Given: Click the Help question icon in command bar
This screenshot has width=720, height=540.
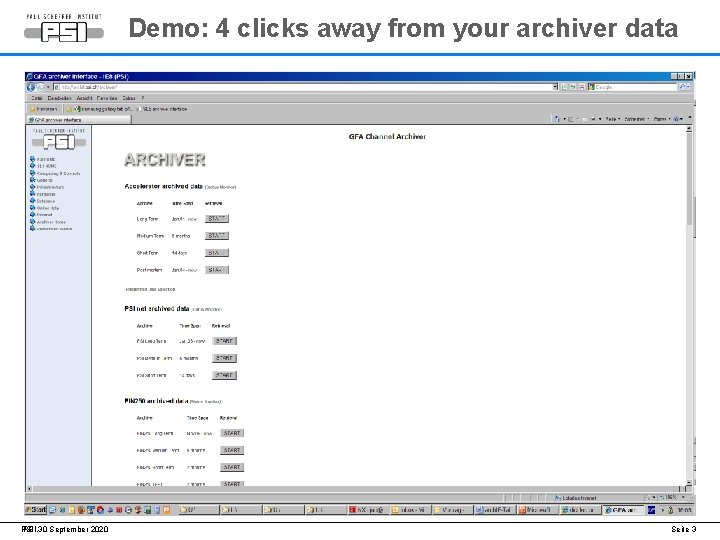Looking at the screenshot, I should click(x=676, y=119).
